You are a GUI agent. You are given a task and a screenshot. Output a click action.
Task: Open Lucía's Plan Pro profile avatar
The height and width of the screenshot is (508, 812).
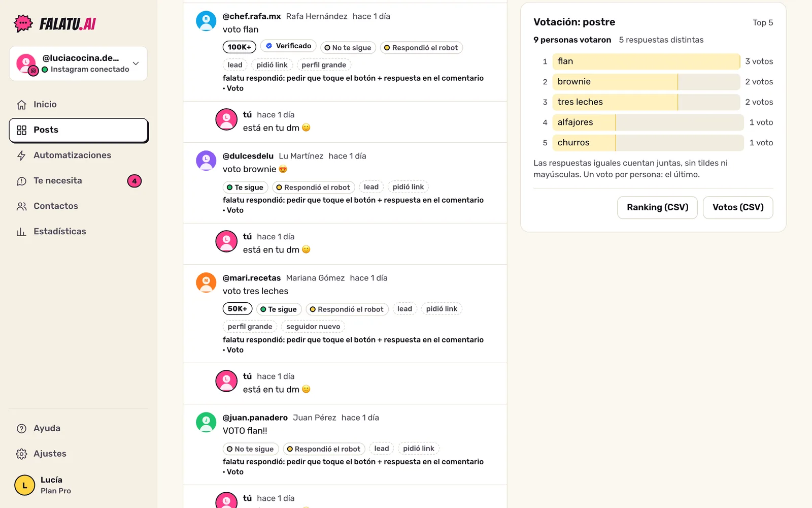point(24,485)
